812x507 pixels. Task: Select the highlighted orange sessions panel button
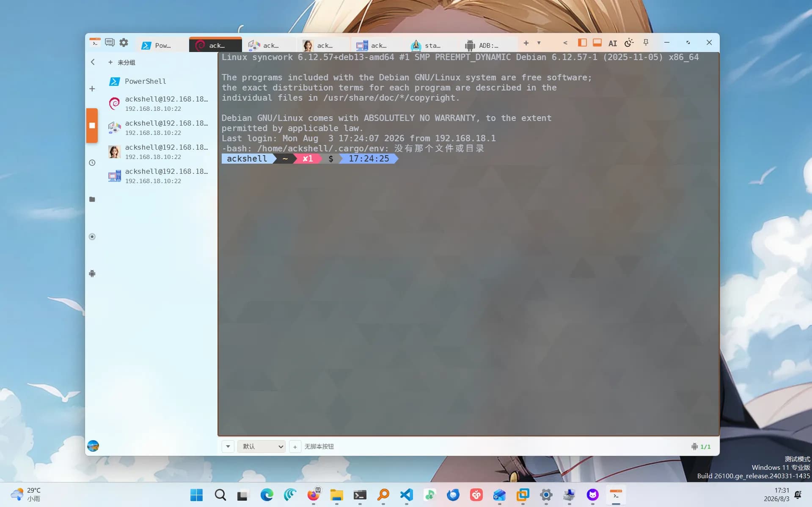pos(92,126)
